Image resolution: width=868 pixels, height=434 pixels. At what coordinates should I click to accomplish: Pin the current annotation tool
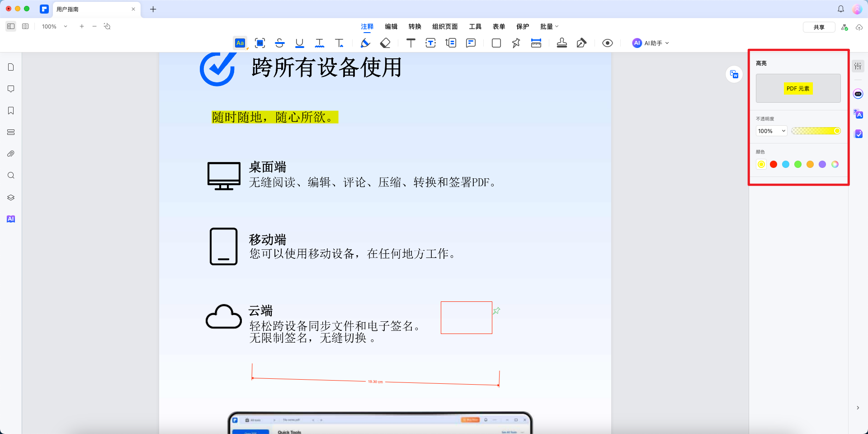coord(516,43)
